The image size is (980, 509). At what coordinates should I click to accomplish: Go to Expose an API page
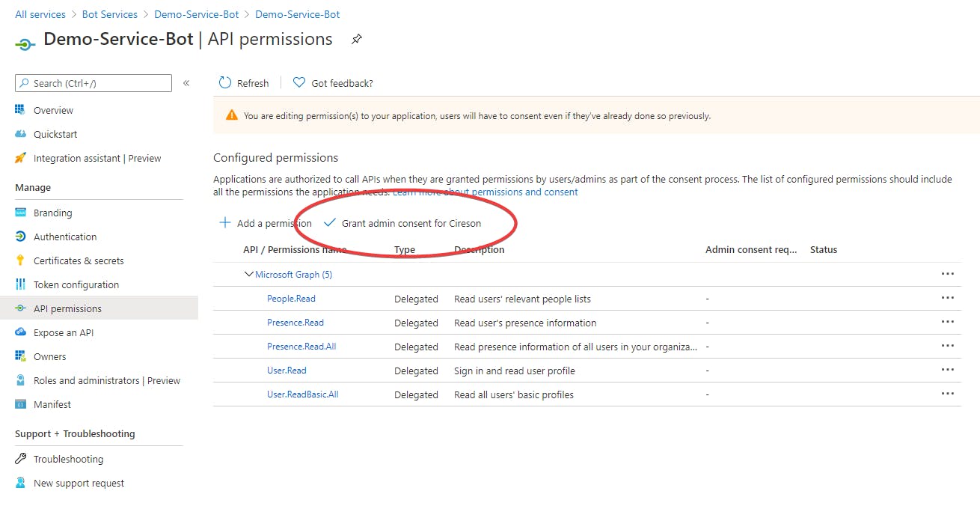click(64, 332)
